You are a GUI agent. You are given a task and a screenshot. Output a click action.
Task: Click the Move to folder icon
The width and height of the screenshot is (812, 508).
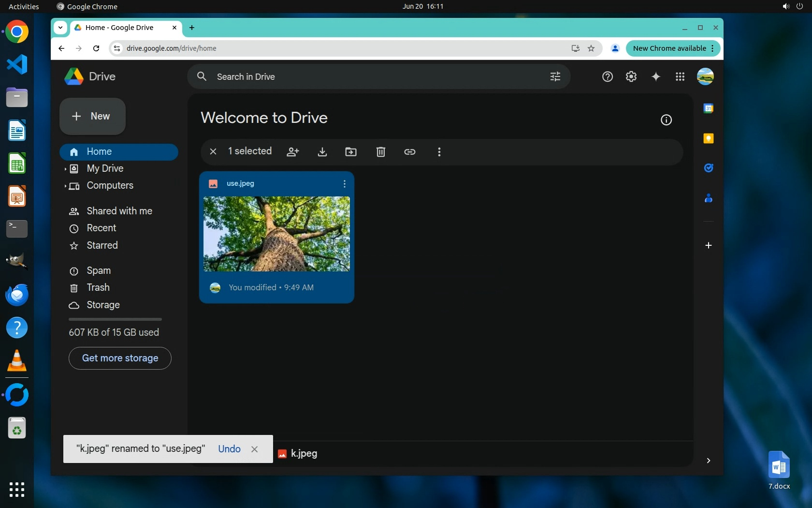(351, 152)
